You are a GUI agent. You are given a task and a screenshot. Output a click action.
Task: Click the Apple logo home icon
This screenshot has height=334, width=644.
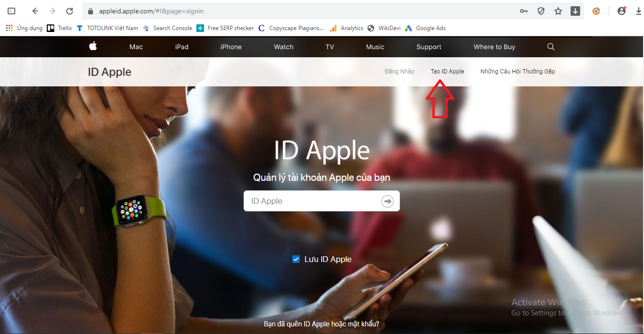click(x=93, y=46)
